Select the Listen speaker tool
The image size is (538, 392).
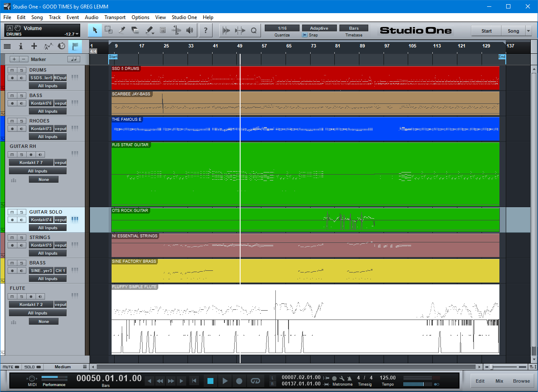(190, 30)
